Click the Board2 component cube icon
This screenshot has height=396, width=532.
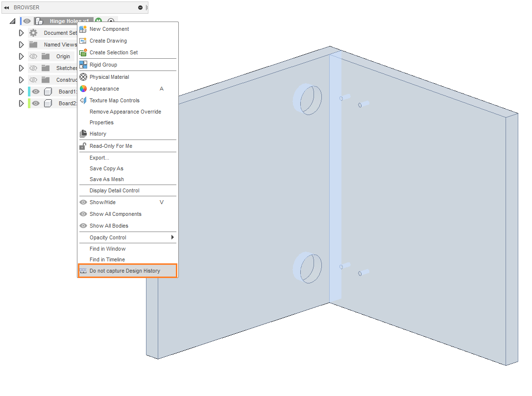48,103
